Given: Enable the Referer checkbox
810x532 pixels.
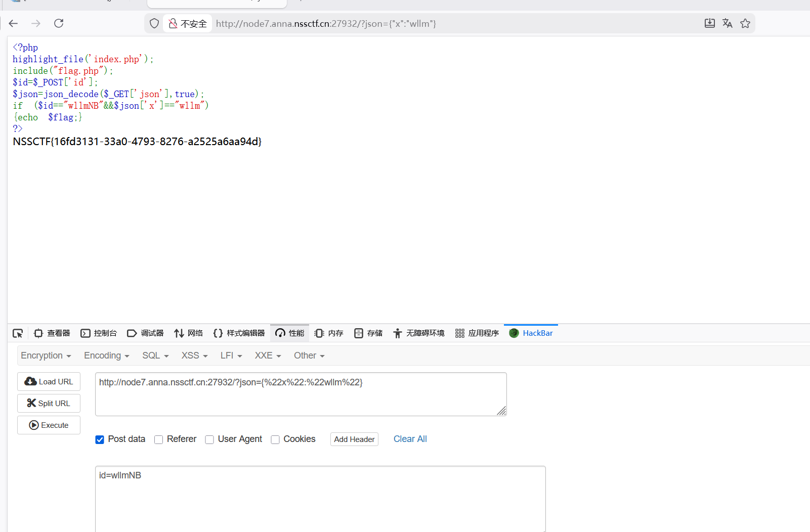Looking at the screenshot, I should (x=159, y=439).
